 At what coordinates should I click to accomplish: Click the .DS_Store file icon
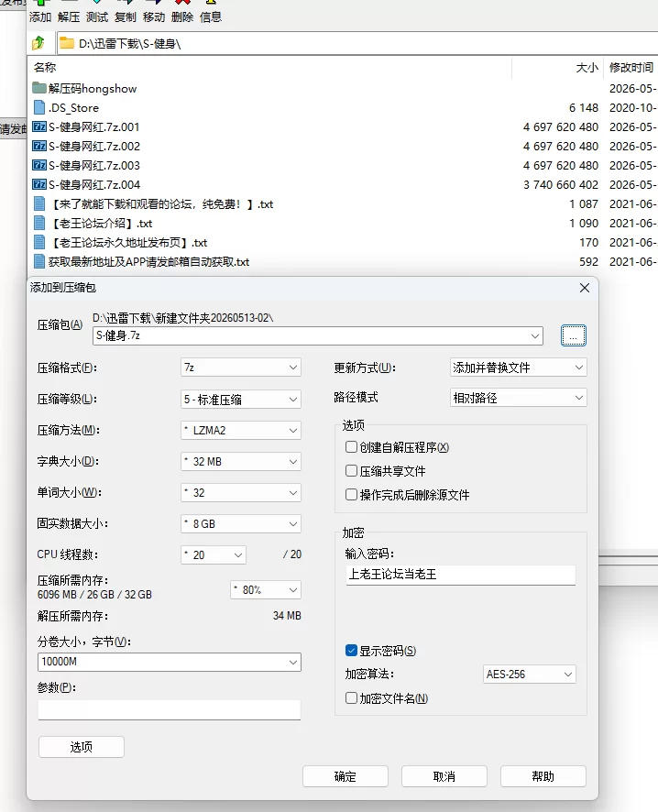click(39, 108)
